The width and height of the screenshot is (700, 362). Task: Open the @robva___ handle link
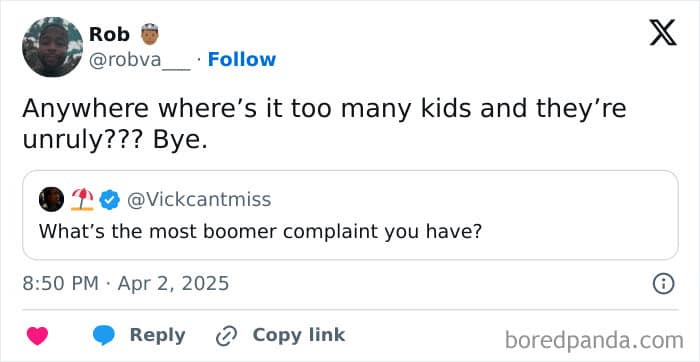pos(140,60)
